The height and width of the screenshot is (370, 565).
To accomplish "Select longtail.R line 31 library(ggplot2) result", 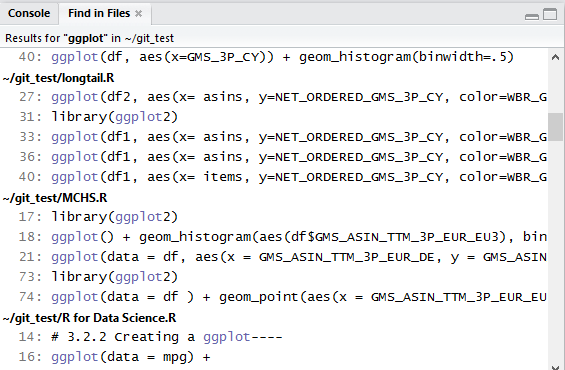I will pyautogui.click(x=274, y=117).
